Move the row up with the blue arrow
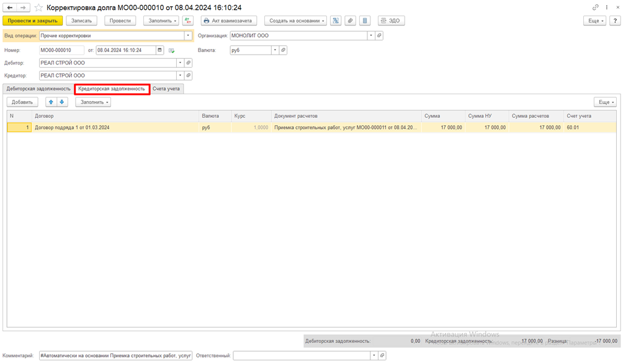 (x=51, y=102)
